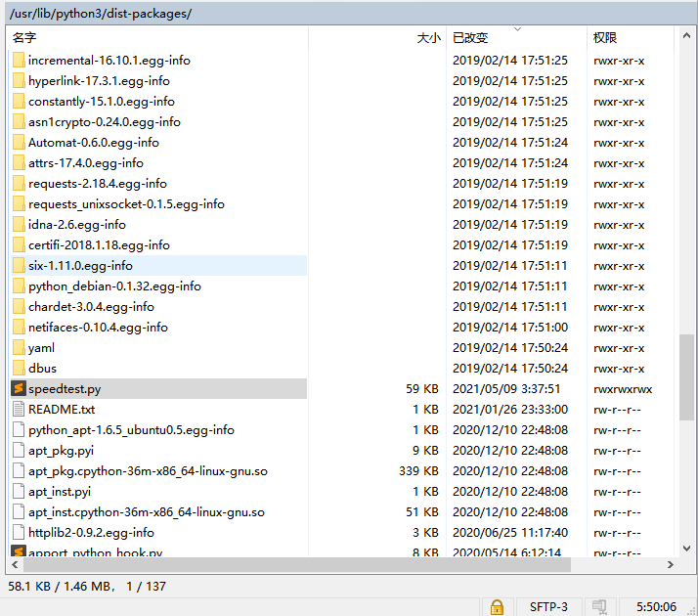
Task: Click the 2019/02/14 17:51:00 date of netifaces
Action: [510, 328]
